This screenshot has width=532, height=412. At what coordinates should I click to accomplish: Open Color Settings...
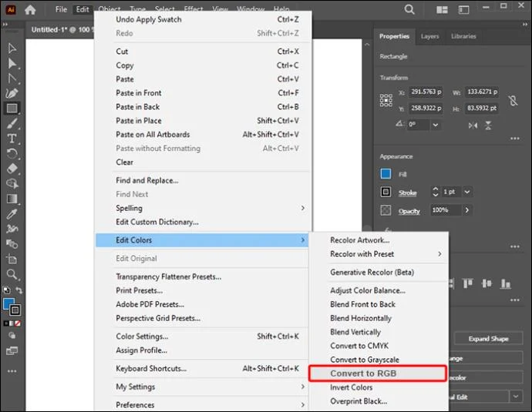tap(142, 337)
